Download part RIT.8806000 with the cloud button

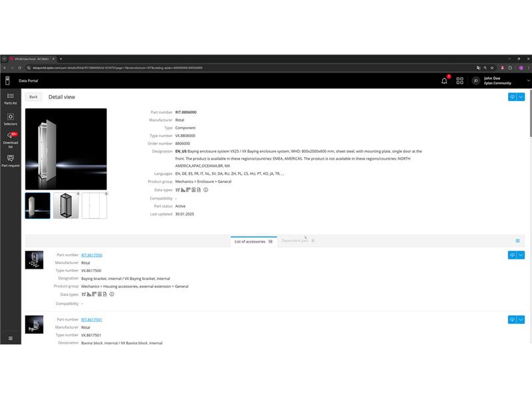pos(512,97)
